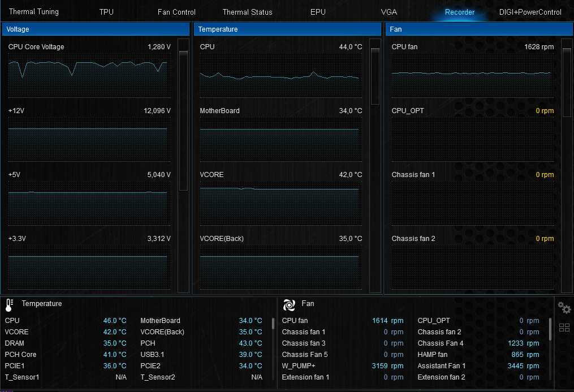Click the MotherBoard temperature graph
Screen dimensions: 574x392
click(x=280, y=140)
